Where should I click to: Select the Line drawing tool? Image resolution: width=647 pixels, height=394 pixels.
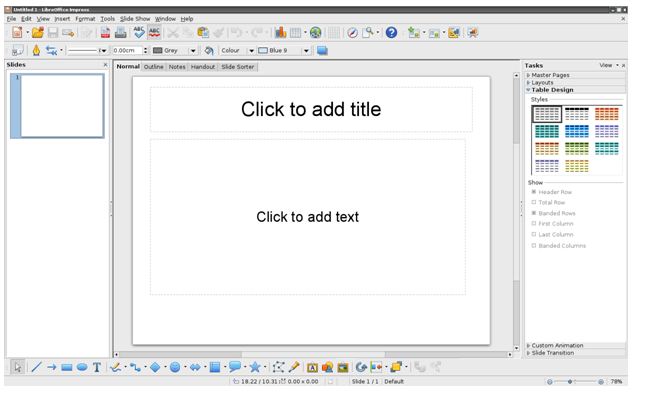pyautogui.click(x=36, y=367)
